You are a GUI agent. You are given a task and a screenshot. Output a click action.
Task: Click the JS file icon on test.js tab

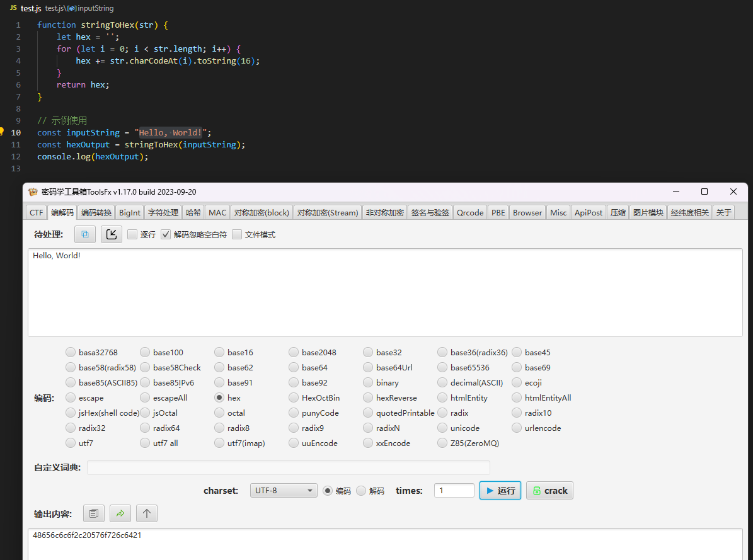coord(13,8)
